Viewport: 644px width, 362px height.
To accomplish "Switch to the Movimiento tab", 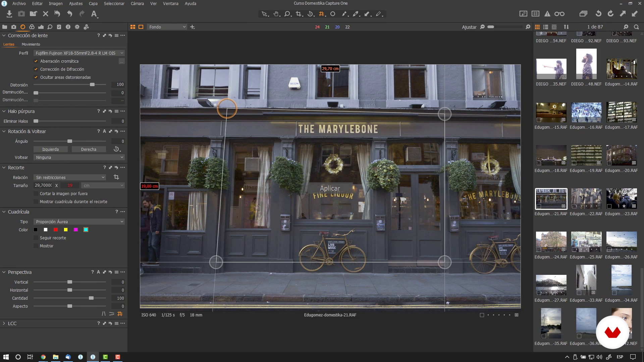I will (31, 44).
